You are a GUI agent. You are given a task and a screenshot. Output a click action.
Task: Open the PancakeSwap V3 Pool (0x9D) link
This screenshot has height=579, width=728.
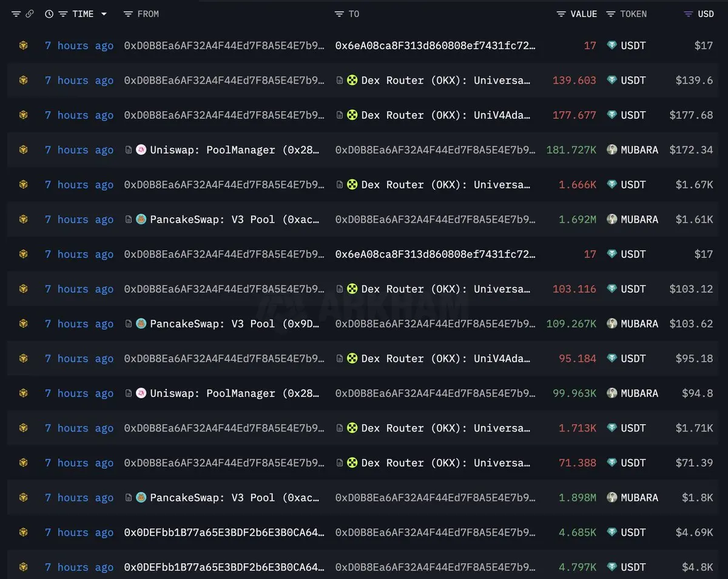pos(234,323)
